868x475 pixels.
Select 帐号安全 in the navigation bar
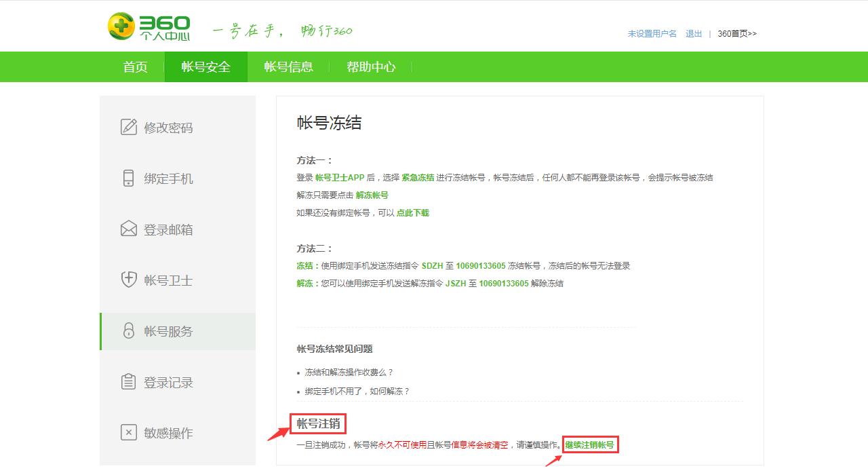coord(206,67)
